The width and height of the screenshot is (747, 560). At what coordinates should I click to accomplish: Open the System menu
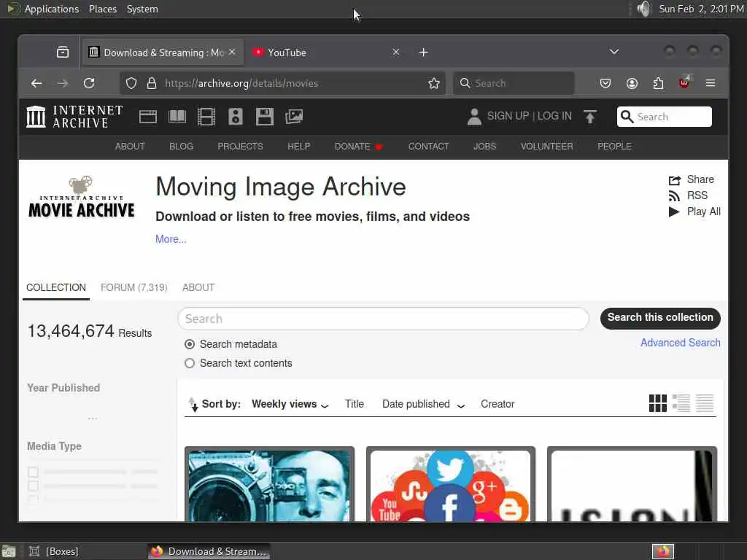[142, 9]
